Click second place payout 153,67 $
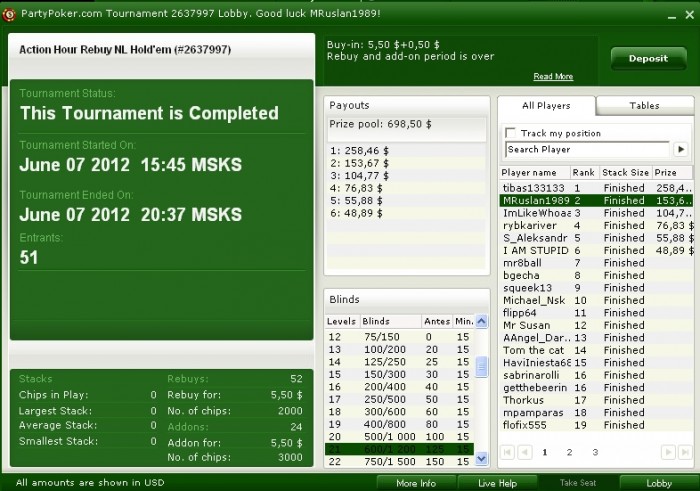Screen dimensions: 700x491 [359, 163]
